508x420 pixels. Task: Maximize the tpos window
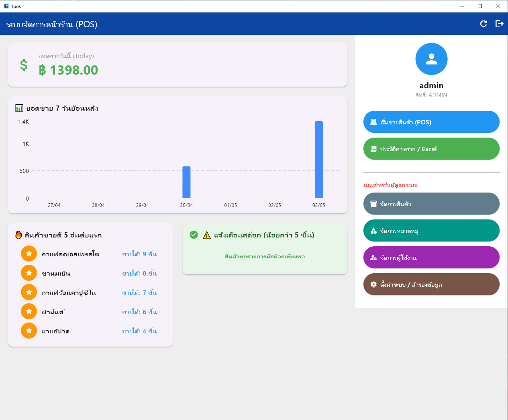coord(480,6)
